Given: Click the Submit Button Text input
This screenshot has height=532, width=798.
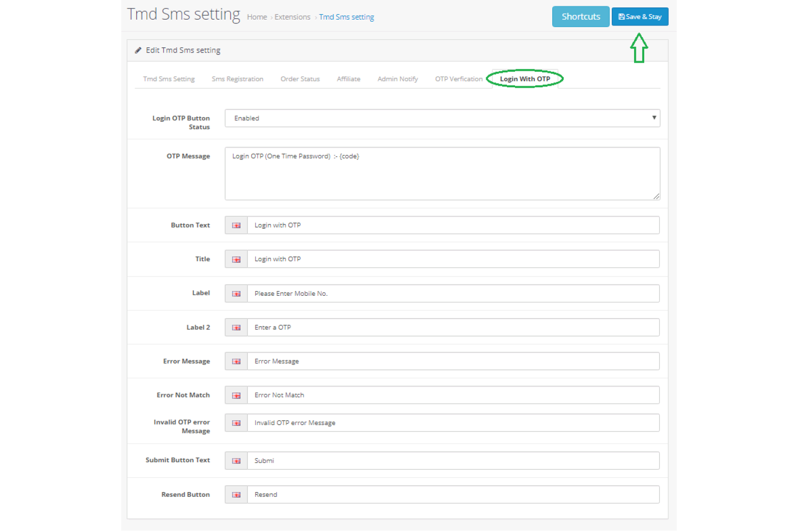Looking at the screenshot, I should click(453, 461).
